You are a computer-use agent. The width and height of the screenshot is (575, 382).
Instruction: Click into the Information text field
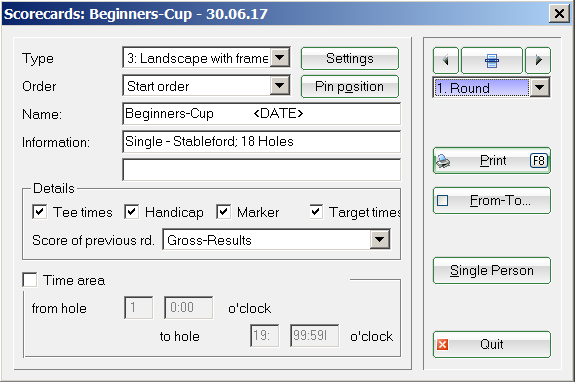click(261, 142)
